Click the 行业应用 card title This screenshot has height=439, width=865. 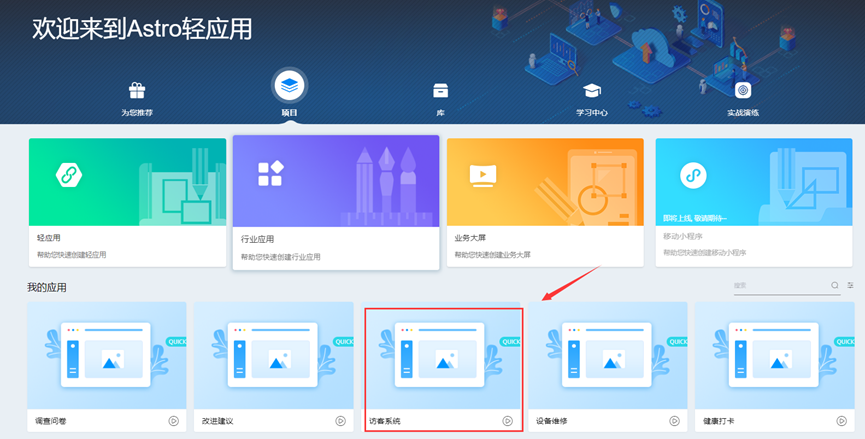(x=257, y=239)
